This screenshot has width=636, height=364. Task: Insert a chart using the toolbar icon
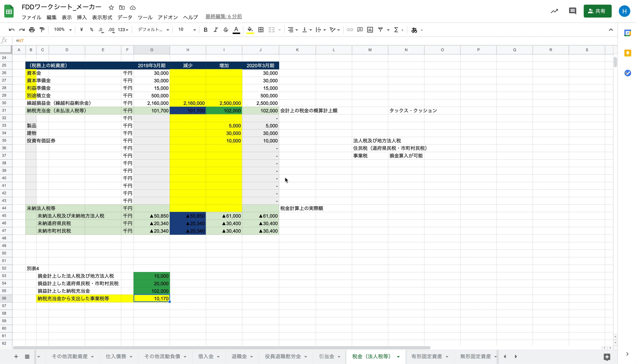[370, 30]
